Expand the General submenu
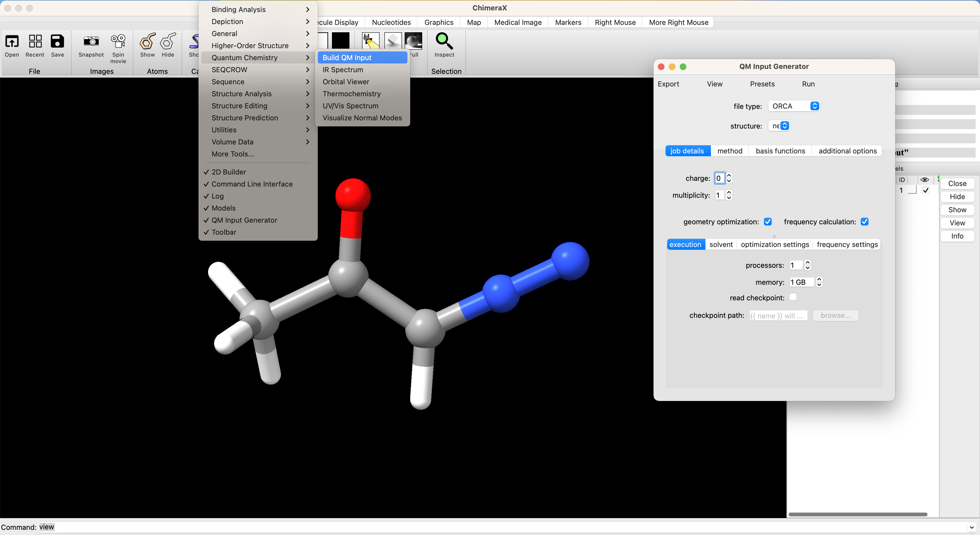Viewport: 980px width, 535px height. click(x=258, y=33)
